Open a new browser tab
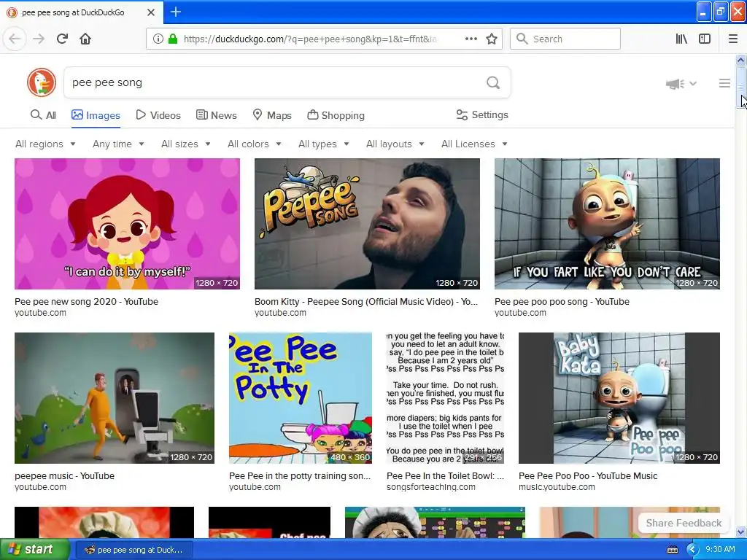Viewport: 747px width, 560px height. click(x=176, y=12)
